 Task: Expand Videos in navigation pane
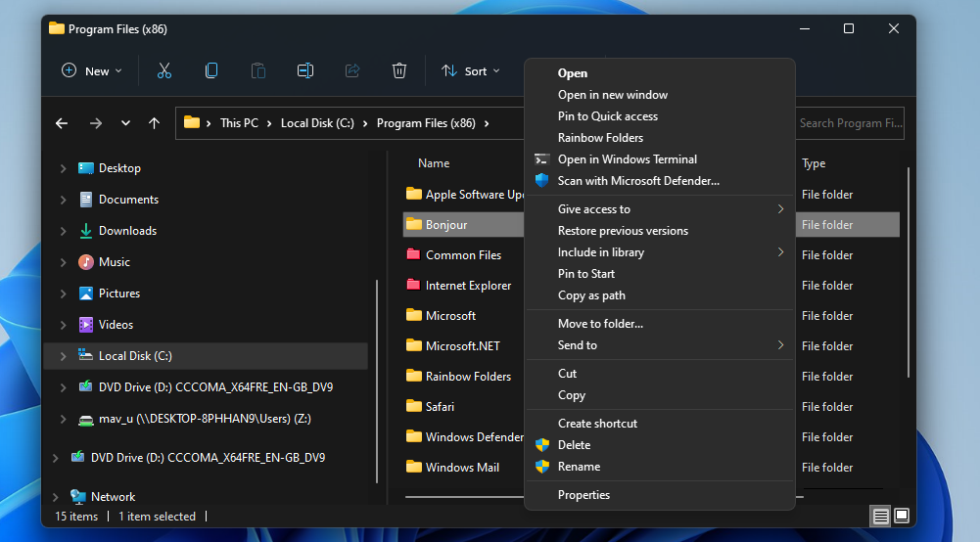(63, 325)
